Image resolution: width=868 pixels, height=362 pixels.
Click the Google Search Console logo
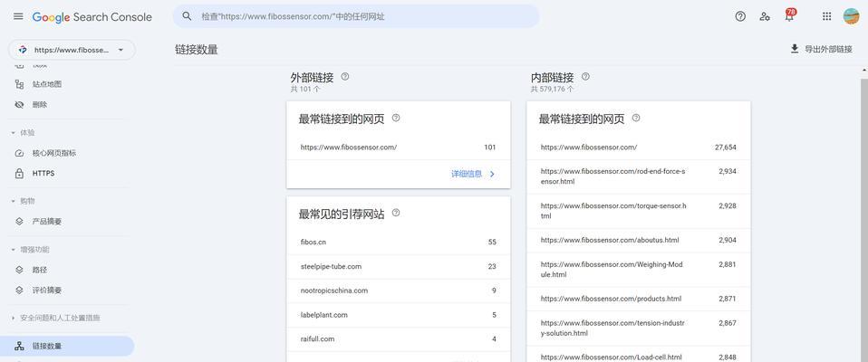pyautogui.click(x=92, y=17)
